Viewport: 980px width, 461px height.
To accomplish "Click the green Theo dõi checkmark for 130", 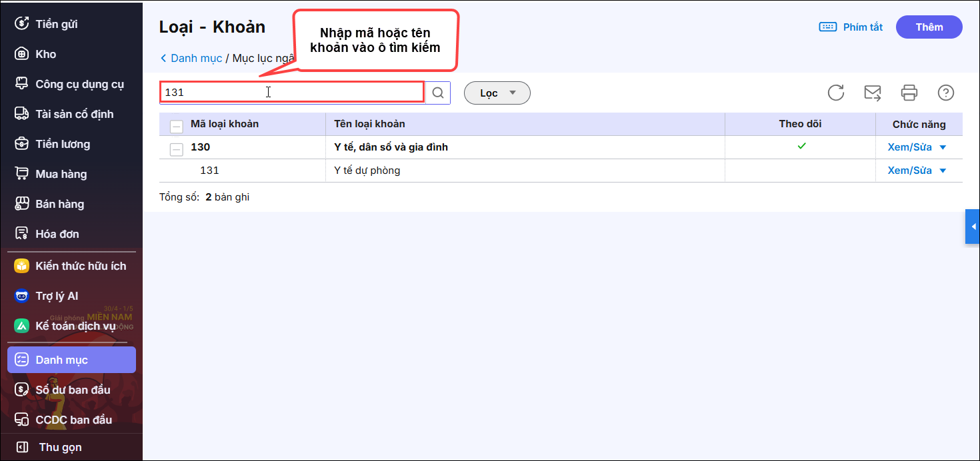I will pos(801,146).
